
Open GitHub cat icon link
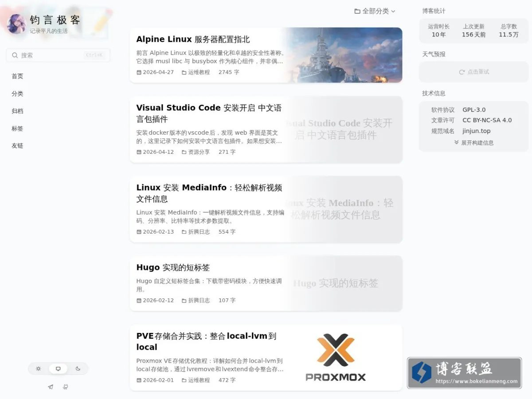pos(66,387)
